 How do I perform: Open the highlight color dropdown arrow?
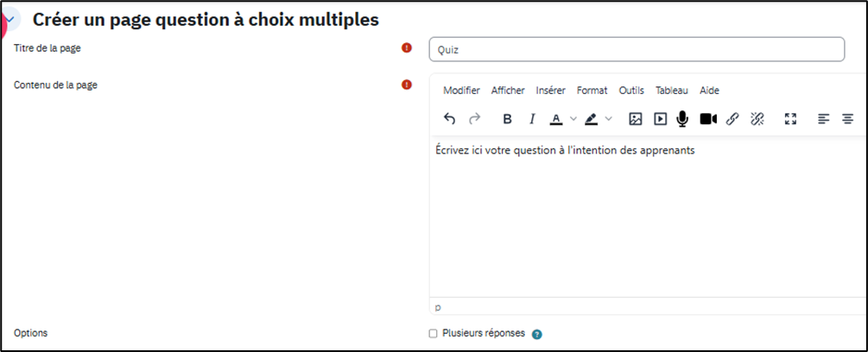click(609, 119)
